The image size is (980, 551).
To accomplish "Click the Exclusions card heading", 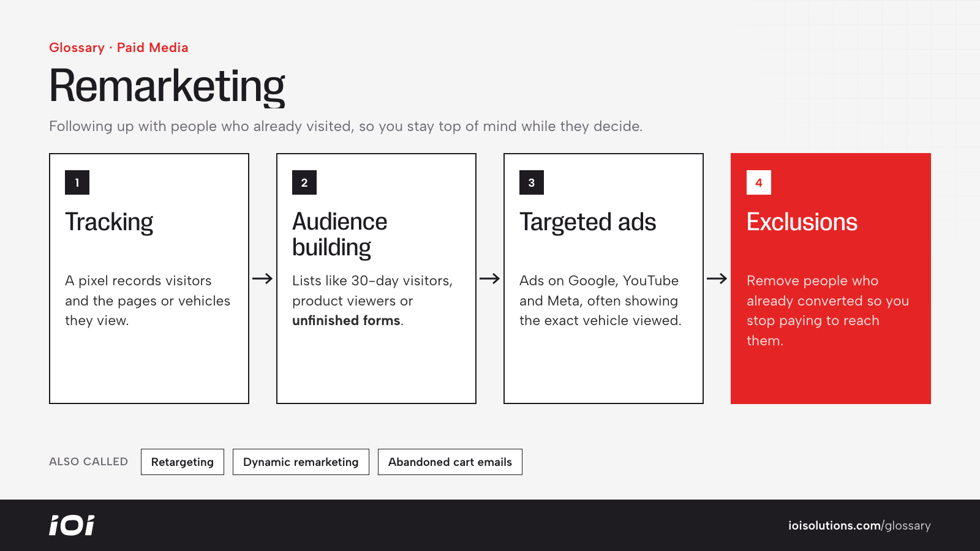I will (x=802, y=222).
